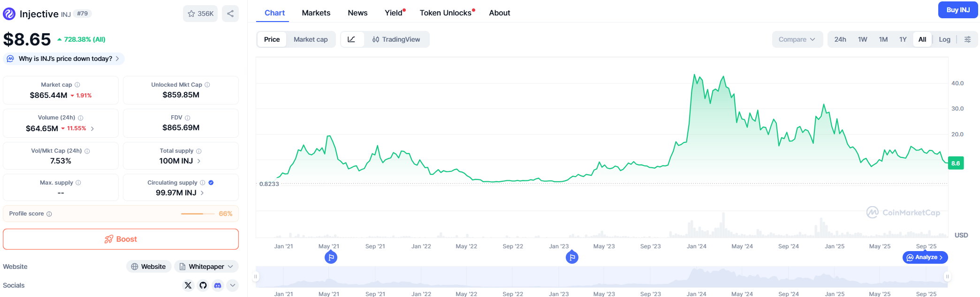This screenshot has height=297, width=980.
Task: Open the Website link button
Action: coord(149,267)
